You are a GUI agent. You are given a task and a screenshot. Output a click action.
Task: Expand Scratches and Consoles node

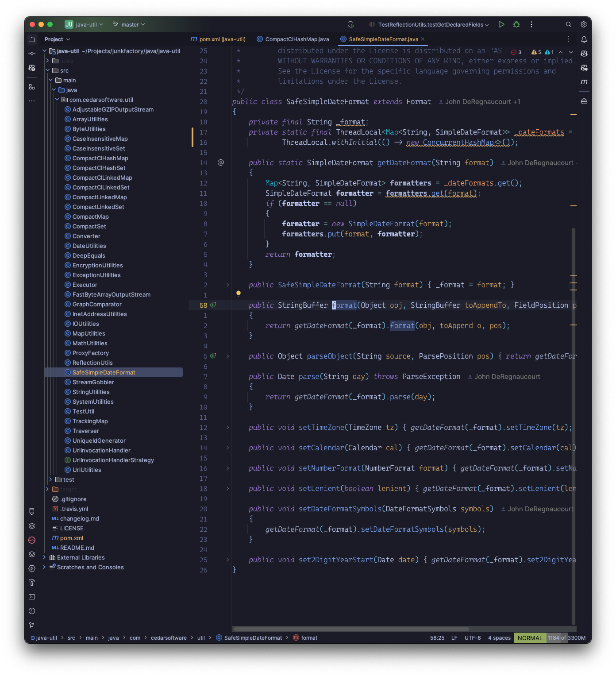tap(44, 567)
